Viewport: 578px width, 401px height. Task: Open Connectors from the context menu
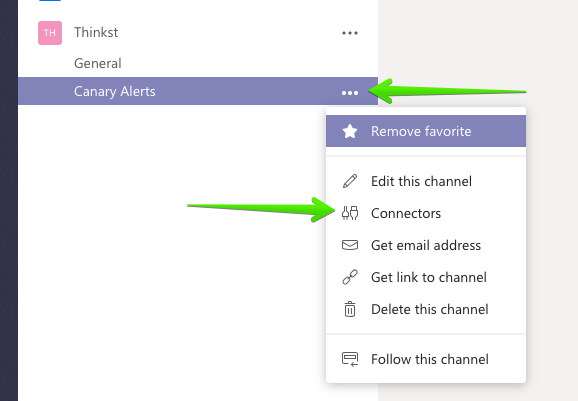click(406, 213)
